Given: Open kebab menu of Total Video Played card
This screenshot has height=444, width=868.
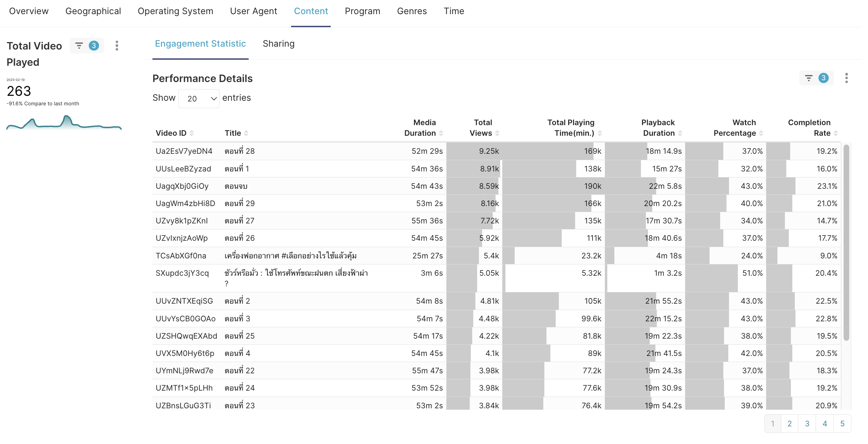Looking at the screenshot, I should point(117,46).
